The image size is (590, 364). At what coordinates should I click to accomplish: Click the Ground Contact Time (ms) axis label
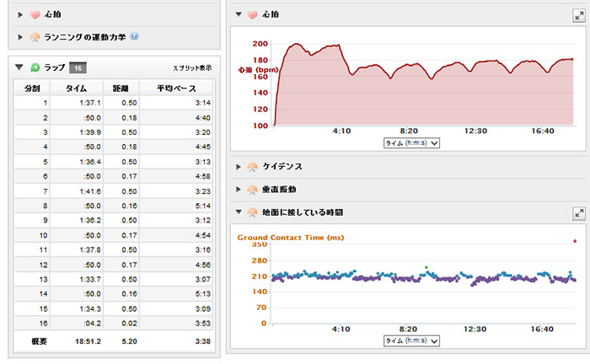pos(291,238)
